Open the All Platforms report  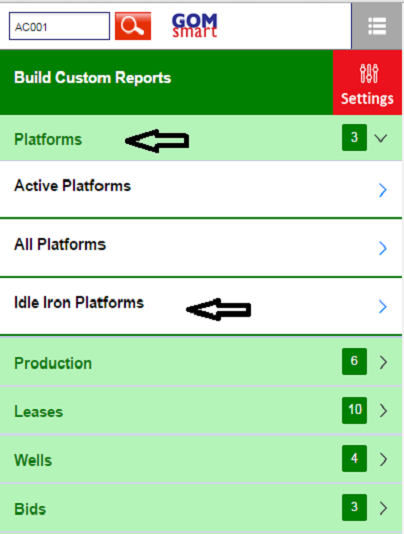tap(201, 248)
